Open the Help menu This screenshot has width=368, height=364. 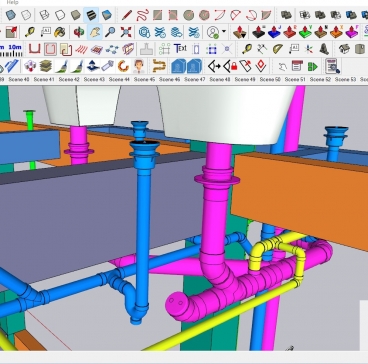coord(13,2)
